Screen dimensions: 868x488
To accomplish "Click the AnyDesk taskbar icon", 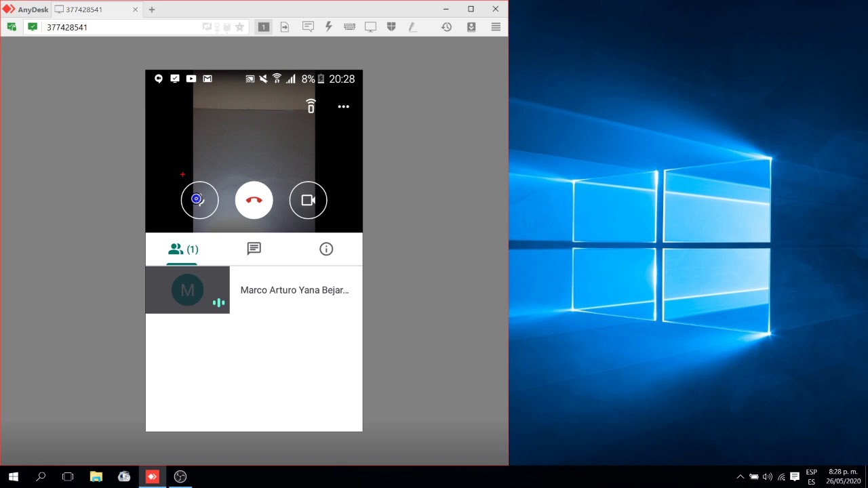I will coord(152,476).
